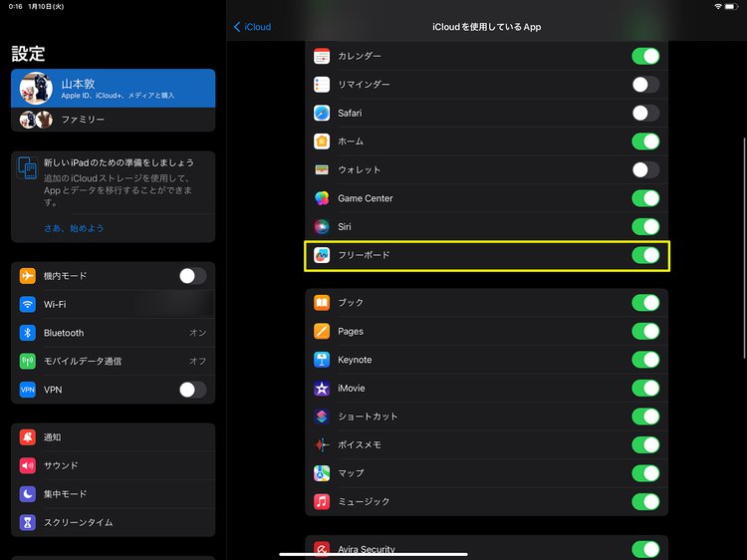This screenshot has width=747, height=560.
Task: Click the Books (ブック) orange icon
Action: point(322,303)
